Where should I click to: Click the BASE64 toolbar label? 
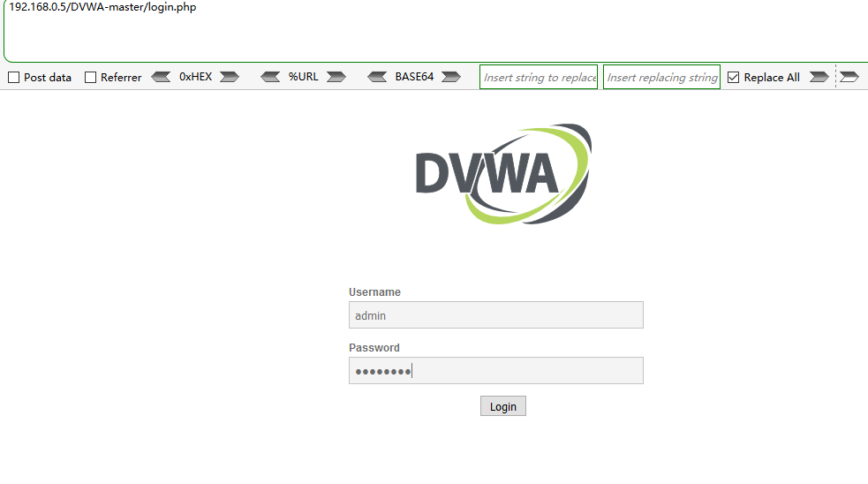(414, 77)
